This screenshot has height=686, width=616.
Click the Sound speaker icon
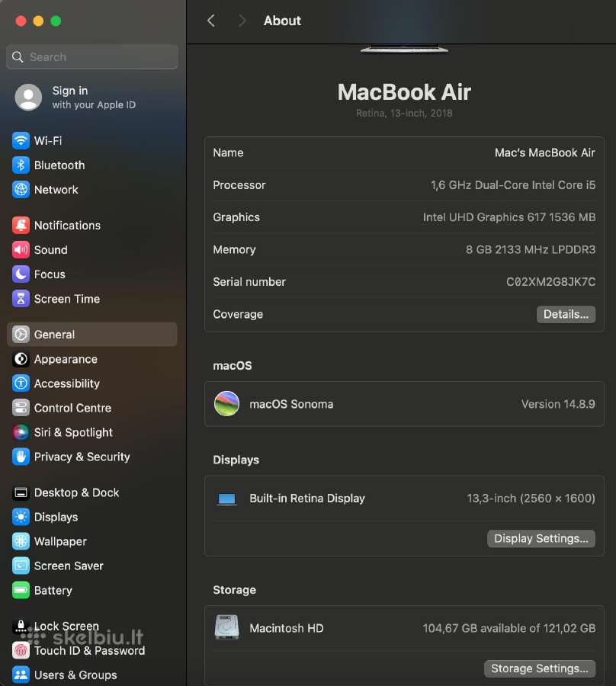(x=21, y=250)
